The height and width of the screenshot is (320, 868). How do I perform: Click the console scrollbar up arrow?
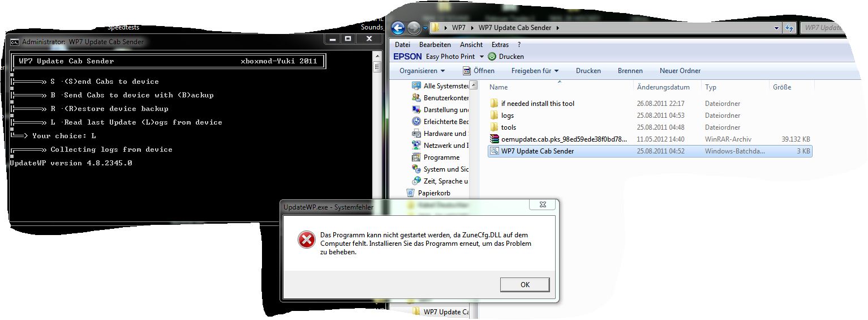[377, 56]
